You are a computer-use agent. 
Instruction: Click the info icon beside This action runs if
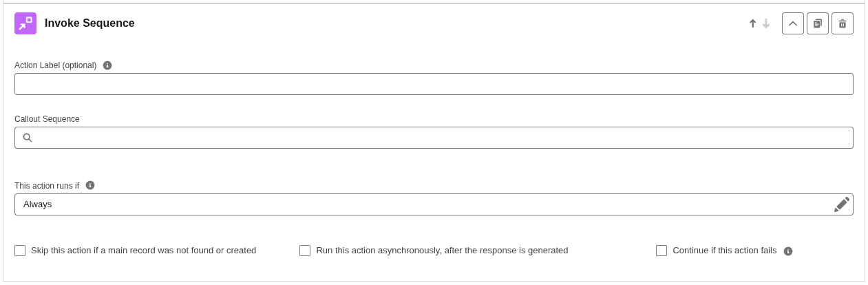(x=90, y=185)
